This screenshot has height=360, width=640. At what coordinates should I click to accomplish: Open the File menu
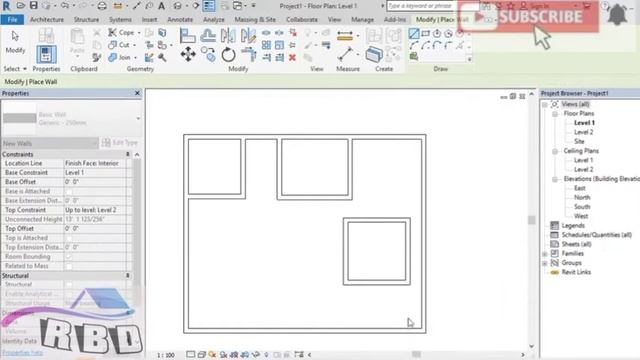point(12,20)
